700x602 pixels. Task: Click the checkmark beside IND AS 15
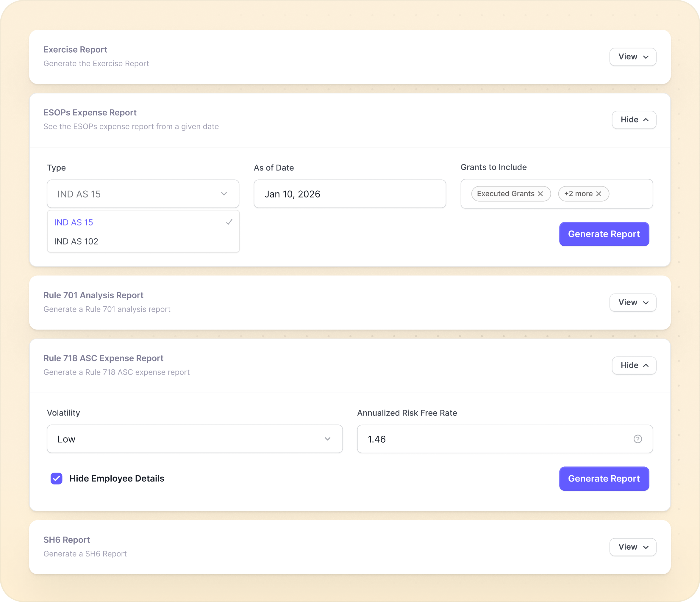(x=229, y=222)
